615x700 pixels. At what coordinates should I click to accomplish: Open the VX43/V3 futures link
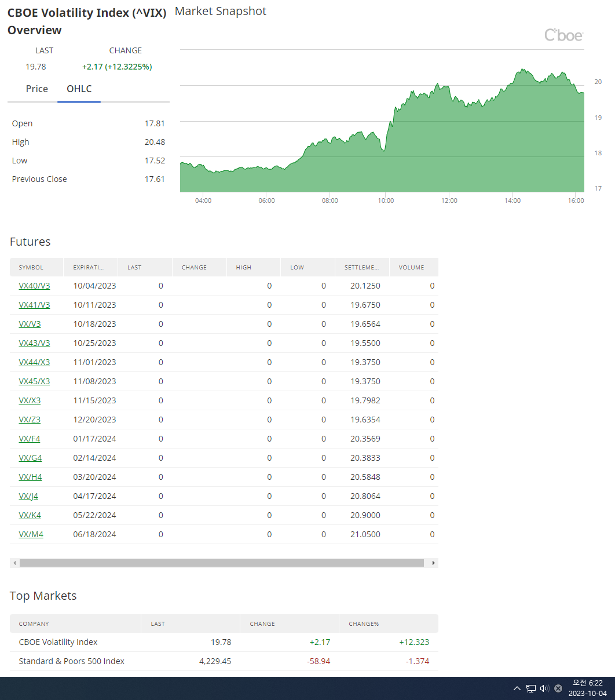coord(34,343)
